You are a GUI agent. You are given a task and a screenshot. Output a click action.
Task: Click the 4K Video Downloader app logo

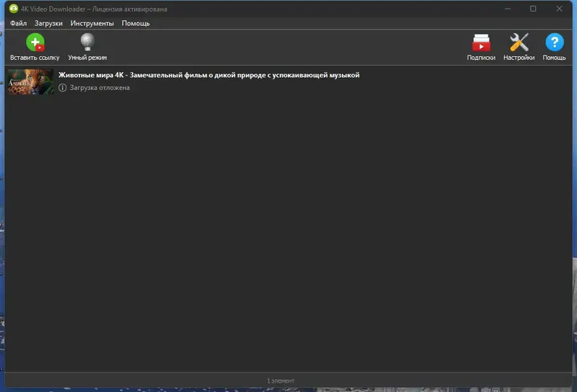click(14, 9)
